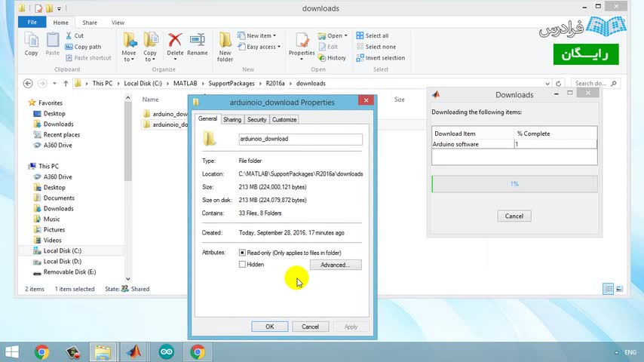Click R2016a in the address path

click(275, 84)
